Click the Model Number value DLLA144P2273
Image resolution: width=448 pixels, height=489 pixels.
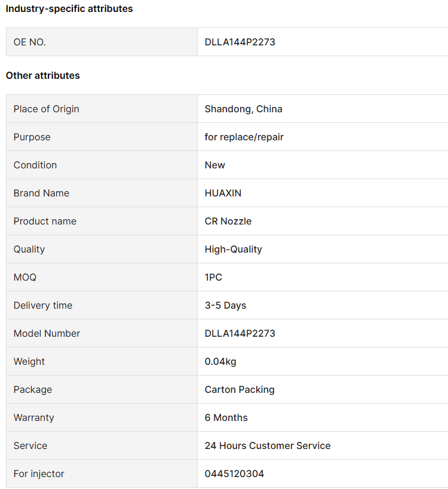240,333
